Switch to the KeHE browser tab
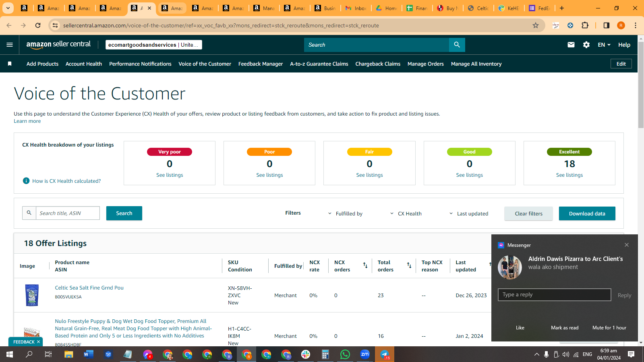Viewport: 644px width, 362px height. point(508,8)
